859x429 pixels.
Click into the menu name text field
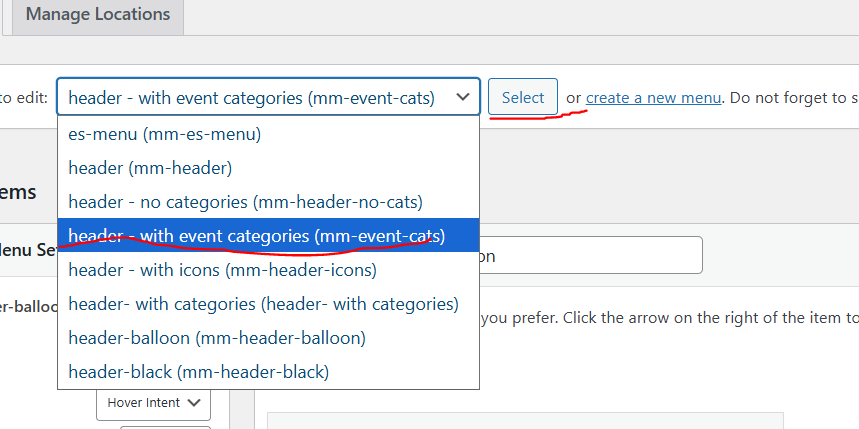590,255
